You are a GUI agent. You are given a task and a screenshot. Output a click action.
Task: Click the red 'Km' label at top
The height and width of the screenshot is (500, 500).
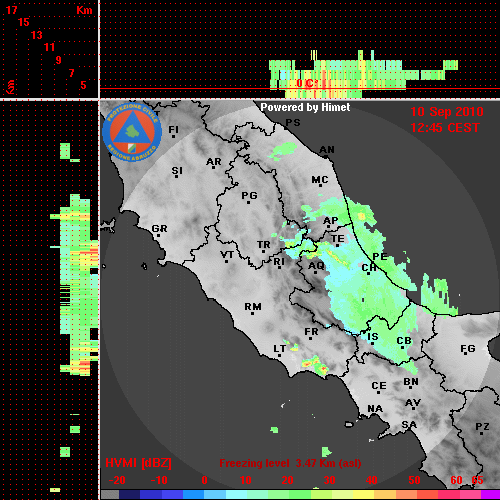[x=84, y=10]
